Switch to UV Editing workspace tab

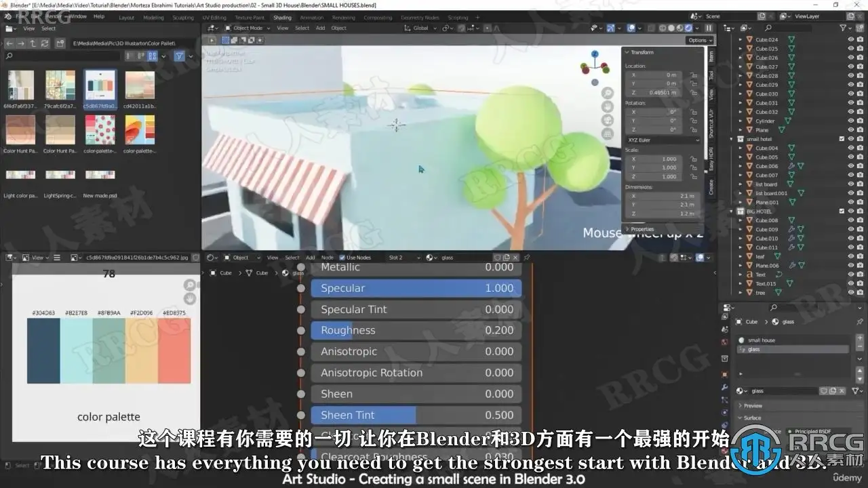coord(214,18)
